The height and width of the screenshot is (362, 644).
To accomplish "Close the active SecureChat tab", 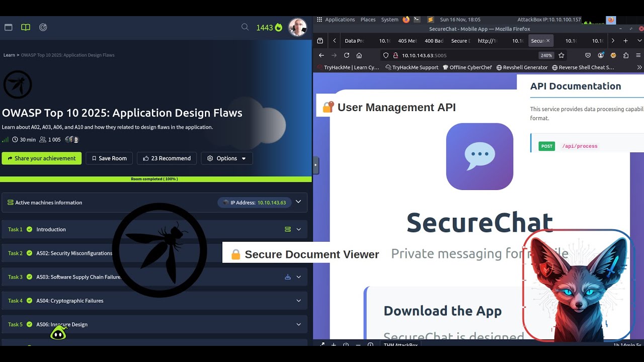I will pyautogui.click(x=548, y=41).
